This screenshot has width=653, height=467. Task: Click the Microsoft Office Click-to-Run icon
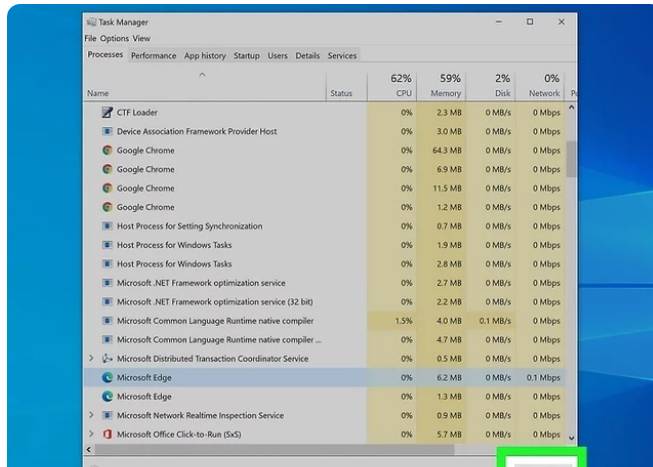[x=107, y=435]
